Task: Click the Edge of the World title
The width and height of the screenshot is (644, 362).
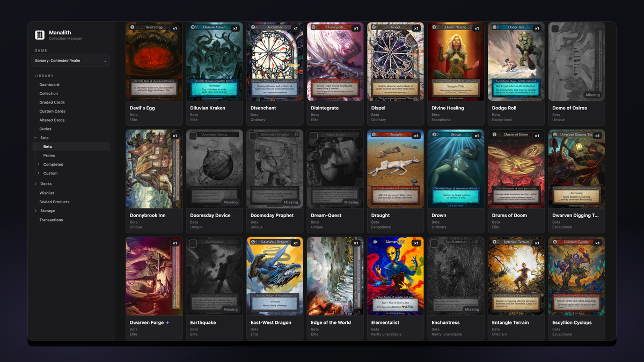Action: (331, 322)
